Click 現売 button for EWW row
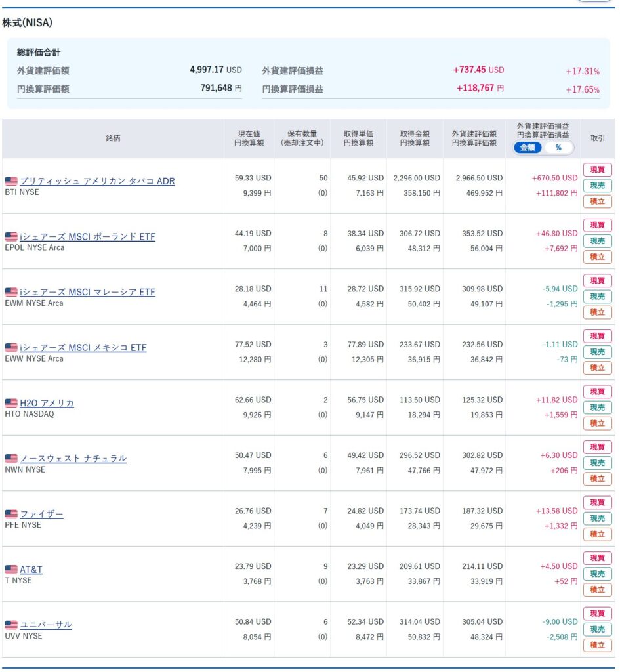Screen dimensions: 620x672 click(597, 352)
